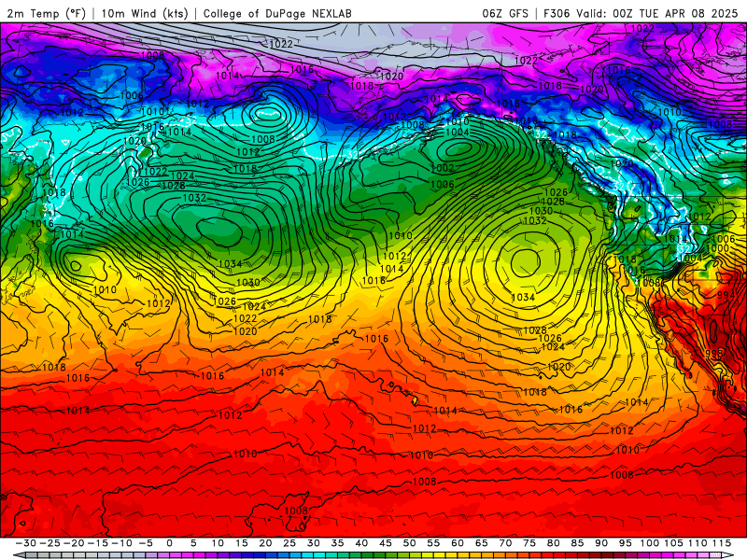
Task: Click the legend label reading exactly 25
Action: click(289, 543)
